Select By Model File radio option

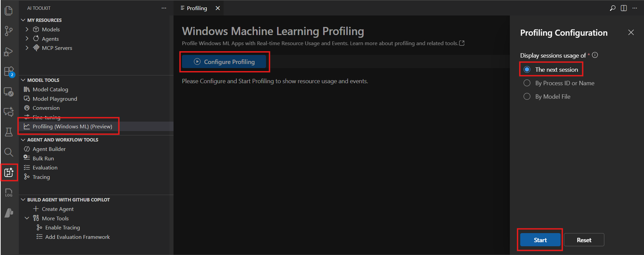point(527,96)
